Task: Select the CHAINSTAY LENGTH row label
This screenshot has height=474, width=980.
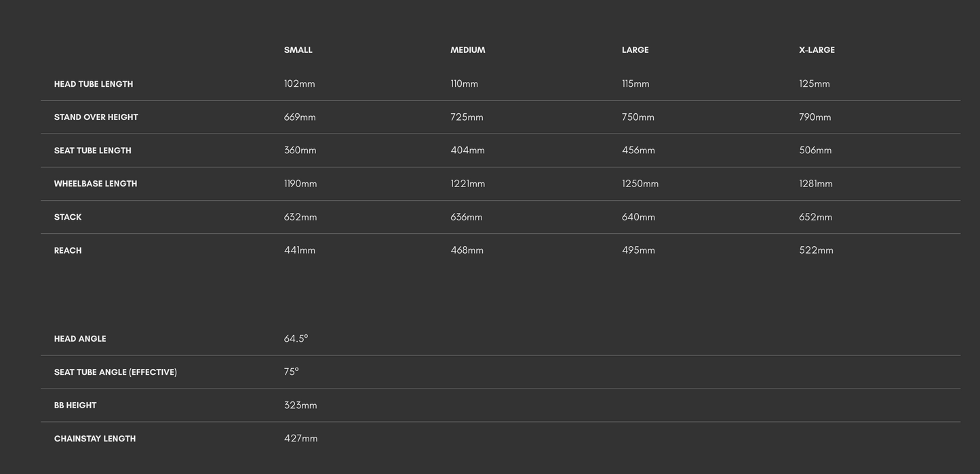Action: click(95, 439)
